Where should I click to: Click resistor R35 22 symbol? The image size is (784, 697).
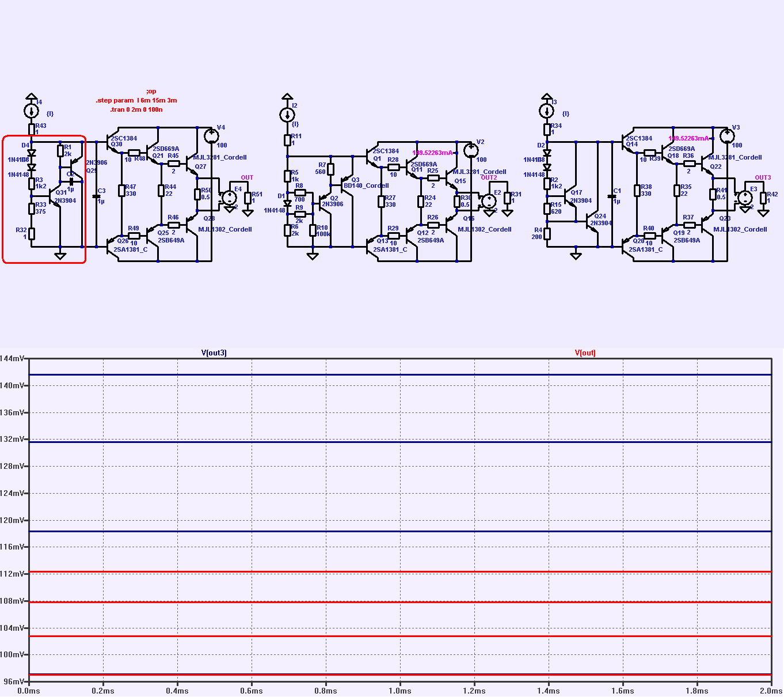pos(676,191)
